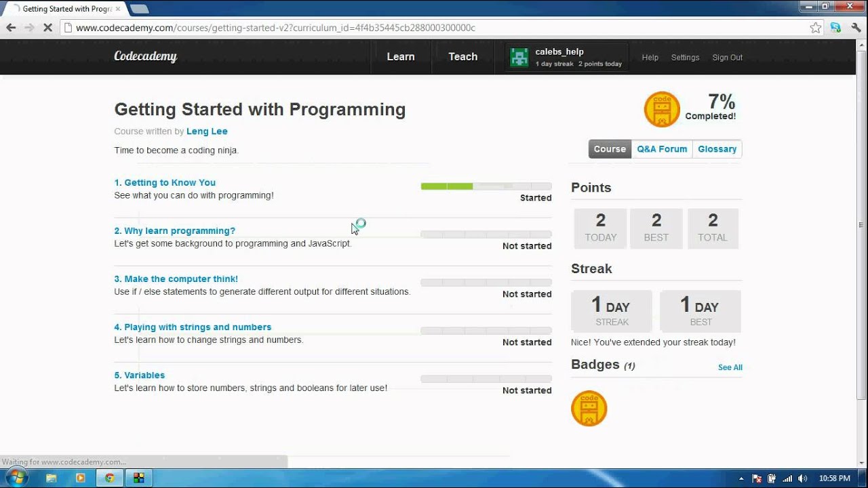The width and height of the screenshot is (868, 488).
Task: Open lesson 3. Make the computer think!
Action: pyautogui.click(x=176, y=279)
